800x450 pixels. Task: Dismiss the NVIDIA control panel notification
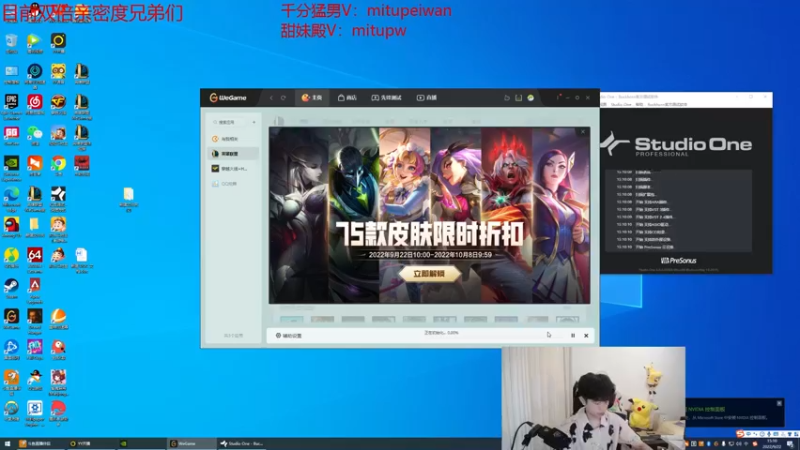coord(779,404)
